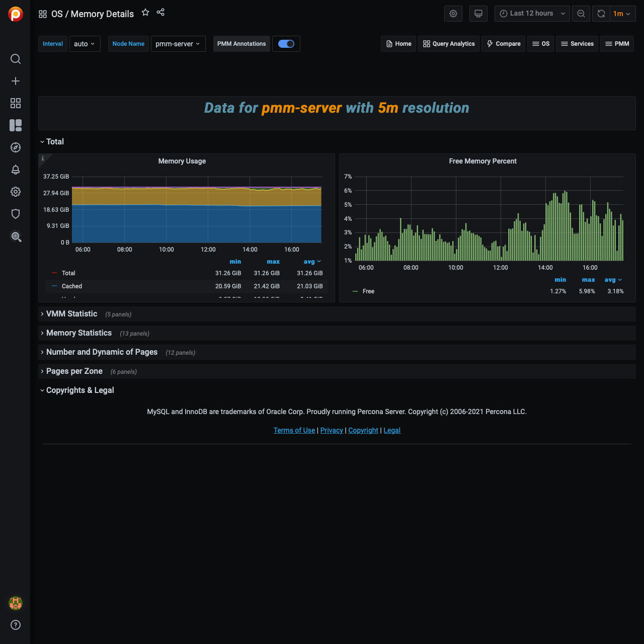Screen dimensions: 644x644
Task: Open the Last 12 hours time picker
Action: (x=532, y=14)
